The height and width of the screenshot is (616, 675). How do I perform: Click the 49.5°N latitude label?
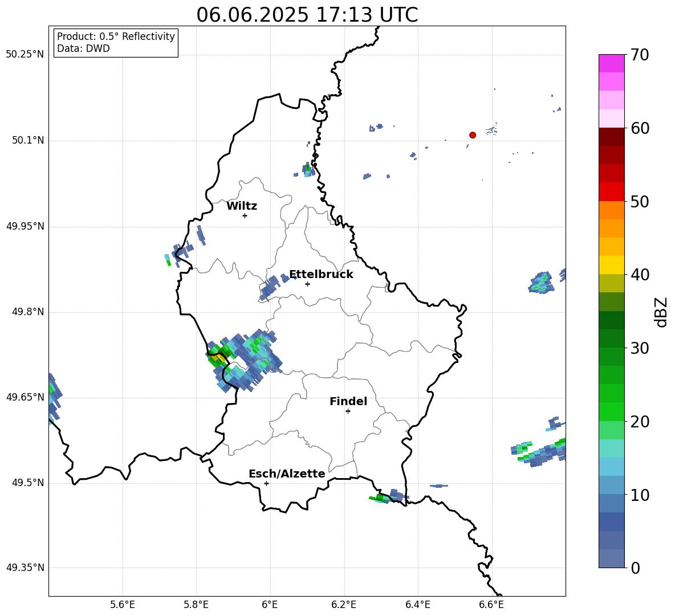coord(28,483)
